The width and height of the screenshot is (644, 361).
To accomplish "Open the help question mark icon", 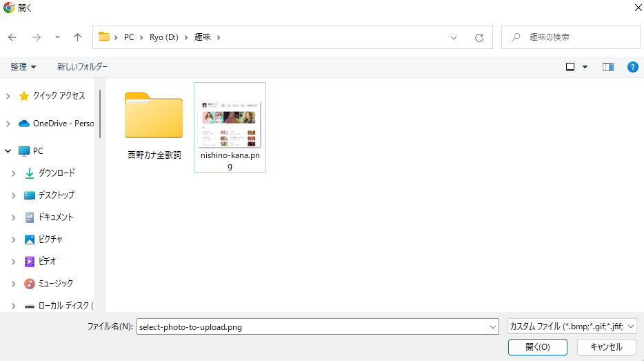I will pos(632,67).
